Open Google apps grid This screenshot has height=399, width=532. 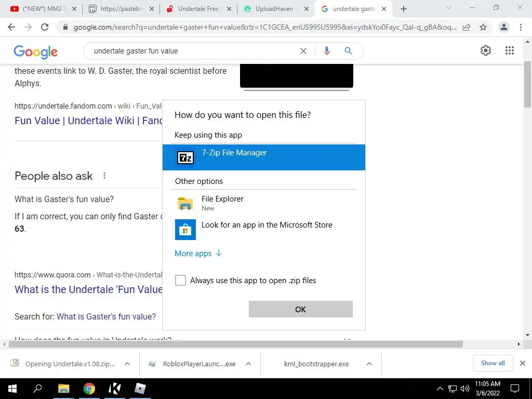(509, 50)
